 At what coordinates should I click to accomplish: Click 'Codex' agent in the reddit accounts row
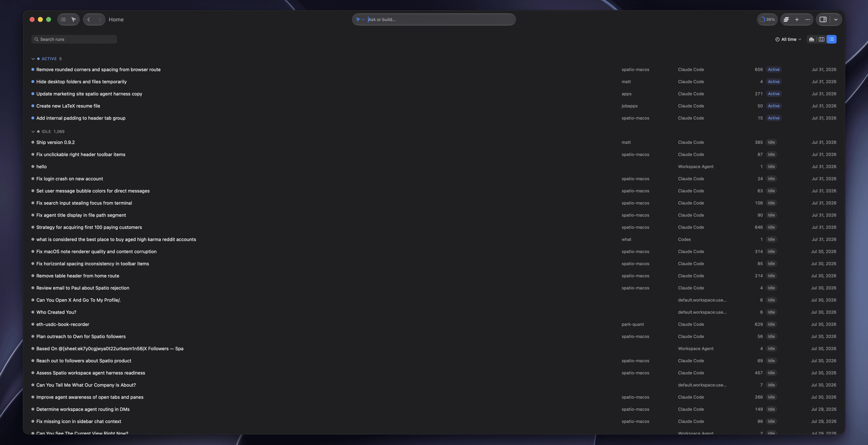pos(684,239)
